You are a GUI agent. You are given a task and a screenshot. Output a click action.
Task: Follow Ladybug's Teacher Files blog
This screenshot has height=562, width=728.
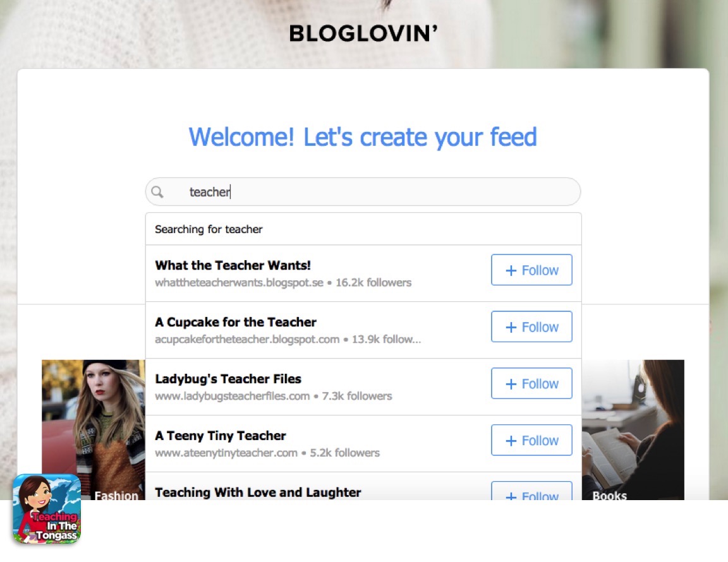[531, 383]
